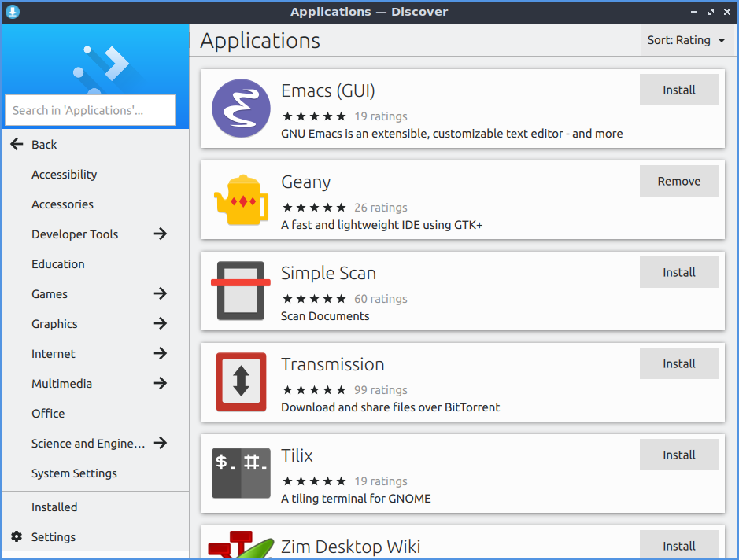Expand the Developer Tools category arrow
Image resolution: width=739 pixels, height=560 pixels.
tap(161, 234)
